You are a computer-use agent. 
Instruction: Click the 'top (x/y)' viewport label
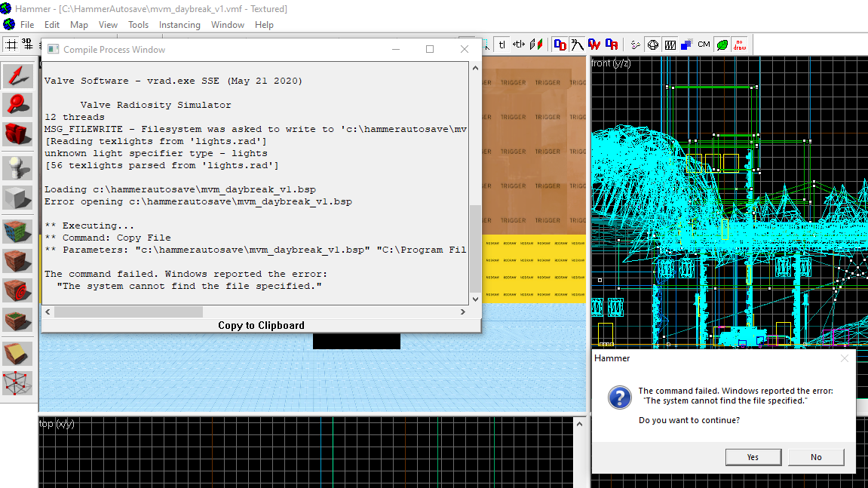(x=57, y=424)
